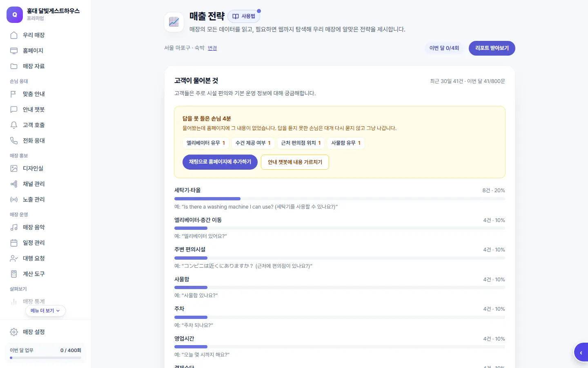Image resolution: width=588 pixels, height=368 pixels.
Task: Click the 매장 설정 gear icon
Action: 14,332
